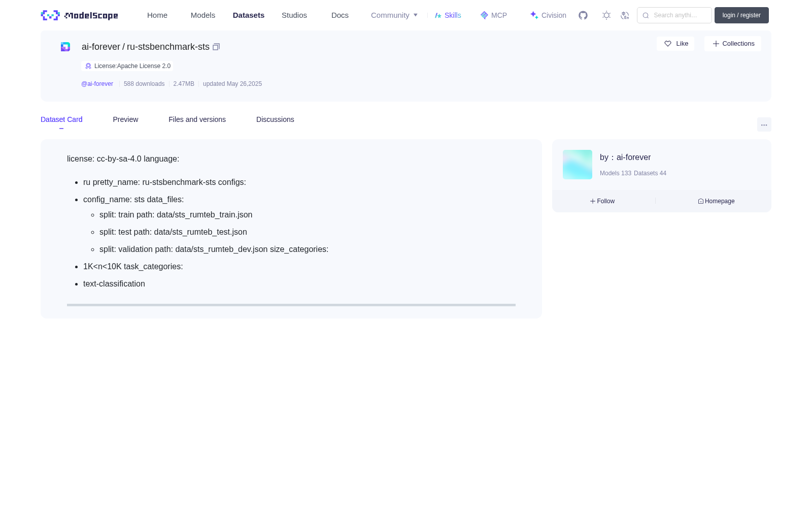Open the Models menu item

coord(203,15)
